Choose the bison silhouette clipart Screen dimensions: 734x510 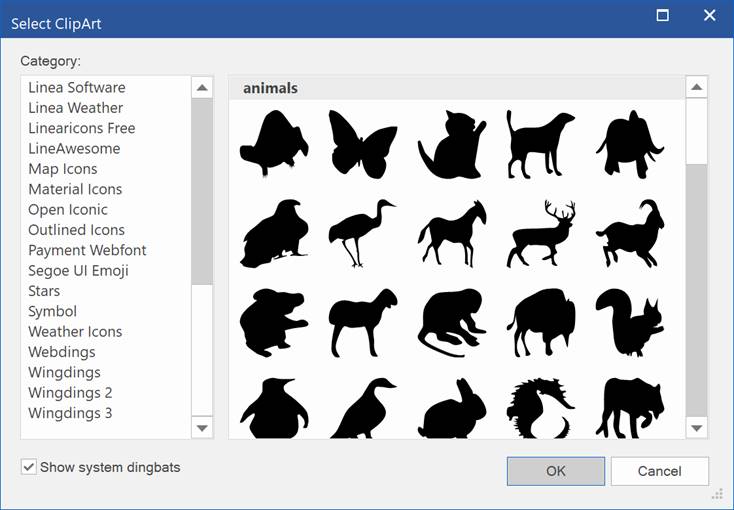[541, 323]
